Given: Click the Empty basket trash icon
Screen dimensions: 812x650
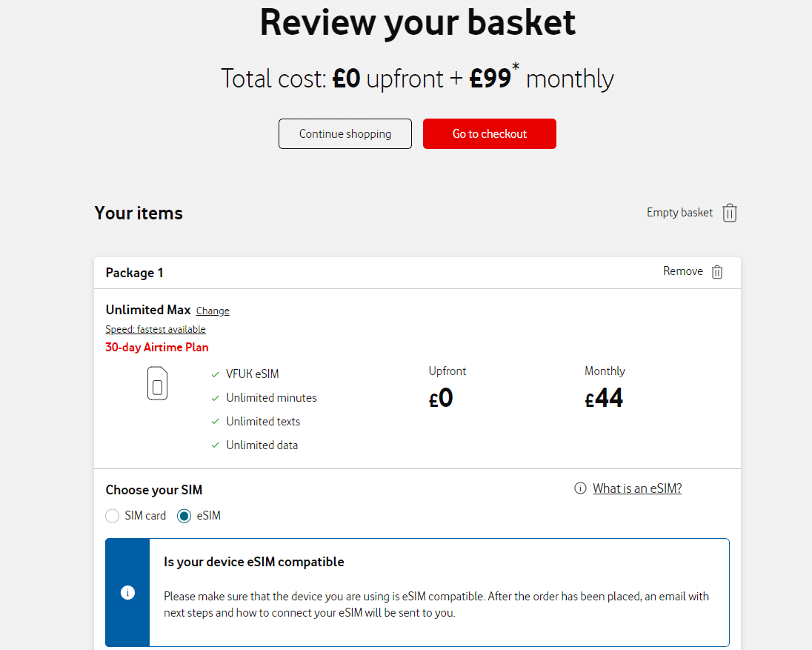Looking at the screenshot, I should tap(730, 213).
